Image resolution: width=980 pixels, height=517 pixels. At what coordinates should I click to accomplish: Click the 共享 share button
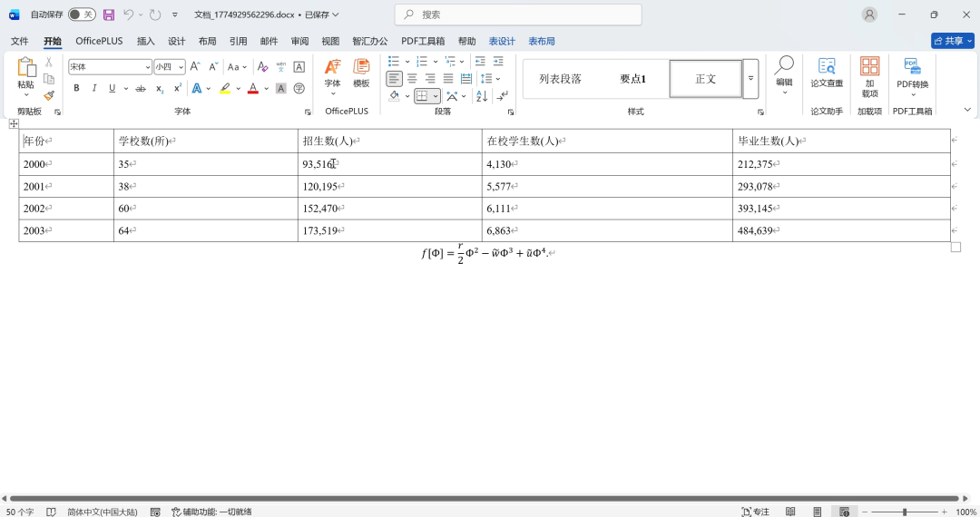[952, 41]
